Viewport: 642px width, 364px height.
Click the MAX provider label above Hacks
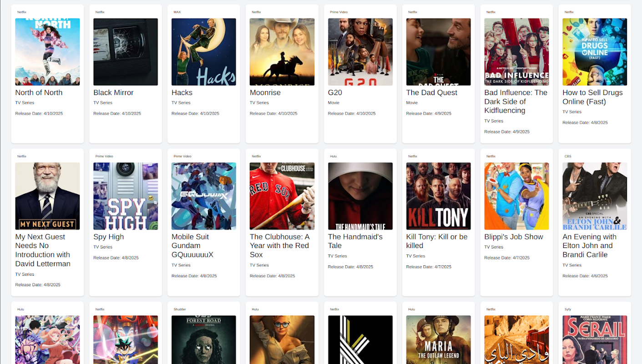point(177,12)
